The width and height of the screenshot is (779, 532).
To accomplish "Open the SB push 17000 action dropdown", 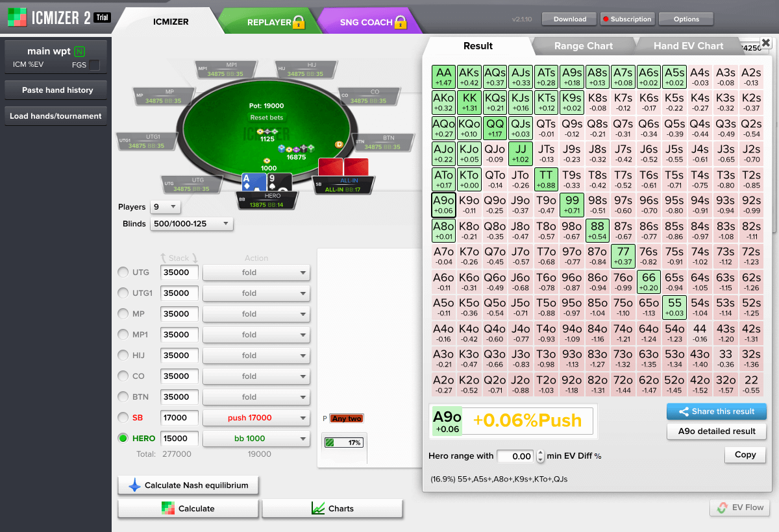I will pyautogui.click(x=256, y=418).
